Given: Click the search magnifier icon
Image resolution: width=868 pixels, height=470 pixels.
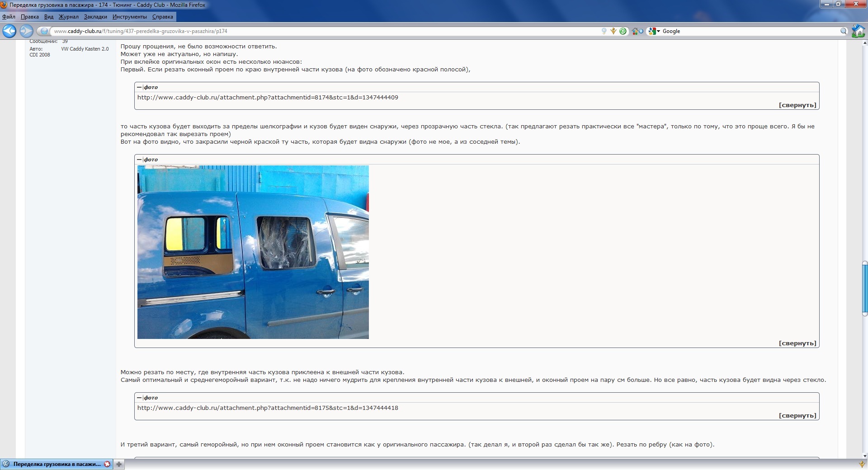Looking at the screenshot, I should click(x=844, y=31).
